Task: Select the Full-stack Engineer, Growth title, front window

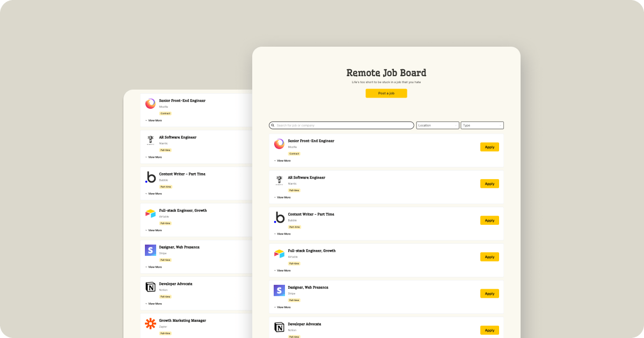Action: (x=312, y=251)
